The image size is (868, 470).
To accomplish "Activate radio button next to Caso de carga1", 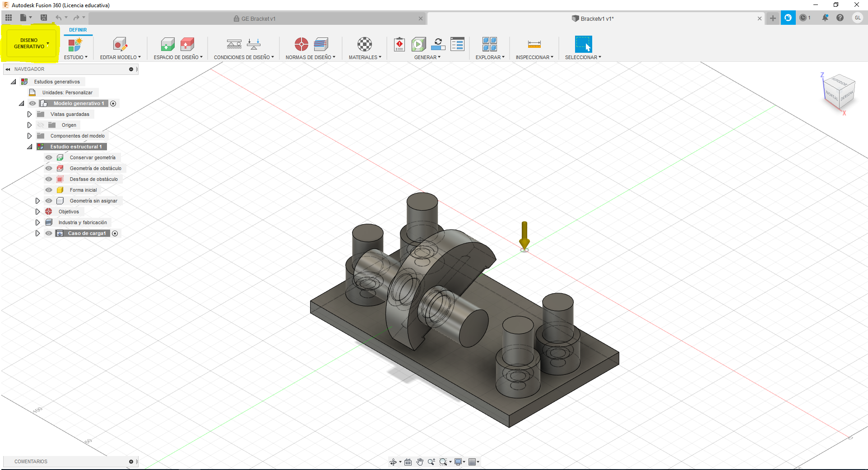I will [115, 233].
